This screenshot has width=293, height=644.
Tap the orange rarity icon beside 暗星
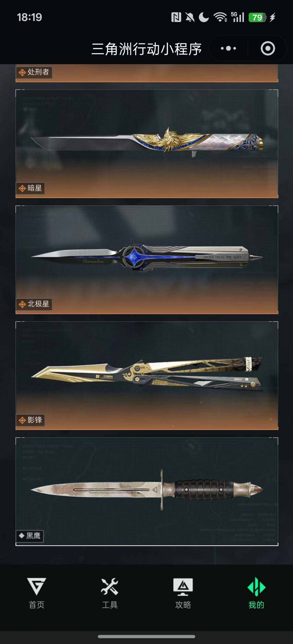[x=22, y=188]
